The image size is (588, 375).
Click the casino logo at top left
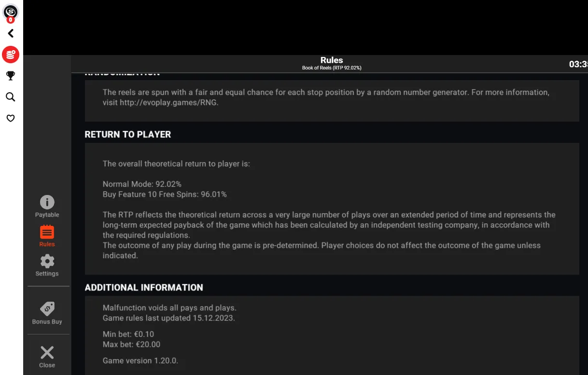point(11,11)
